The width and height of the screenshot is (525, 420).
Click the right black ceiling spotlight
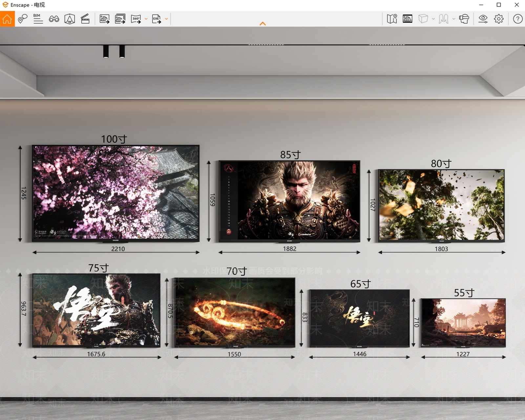pos(122,51)
